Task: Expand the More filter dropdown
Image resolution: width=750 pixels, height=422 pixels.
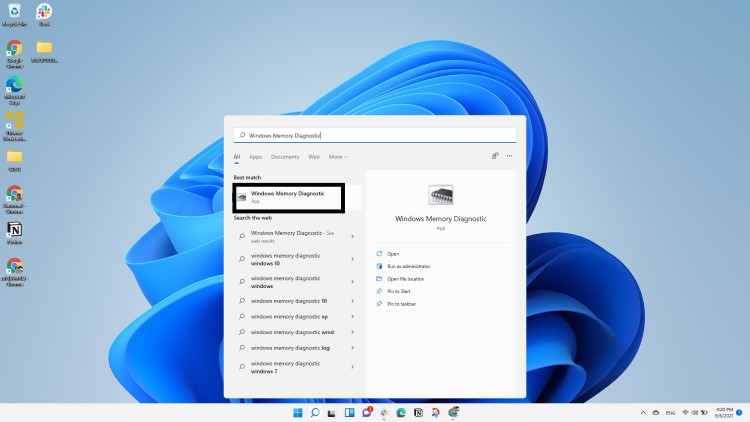Action: coord(338,157)
